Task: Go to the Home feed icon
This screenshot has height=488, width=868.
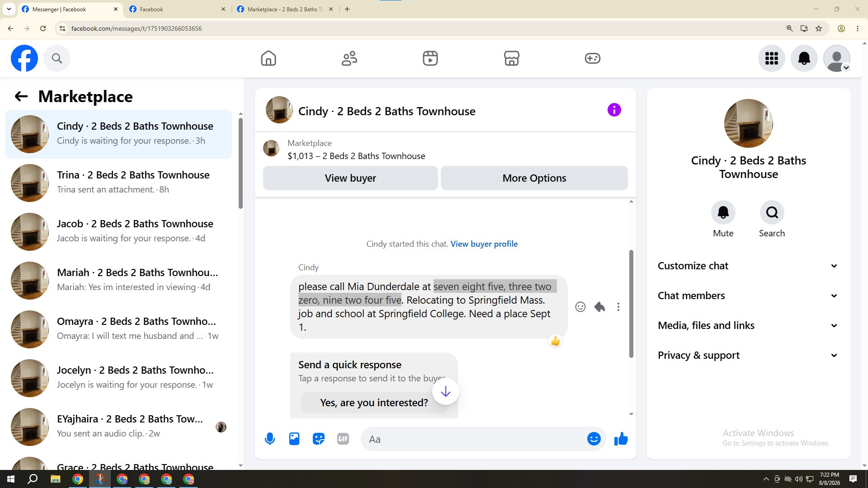Action: [x=269, y=58]
